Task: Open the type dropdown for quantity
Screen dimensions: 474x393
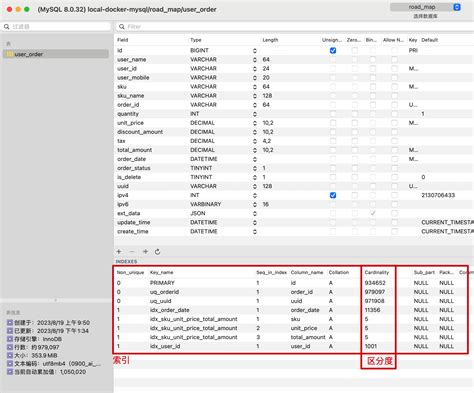Action: click(255, 114)
